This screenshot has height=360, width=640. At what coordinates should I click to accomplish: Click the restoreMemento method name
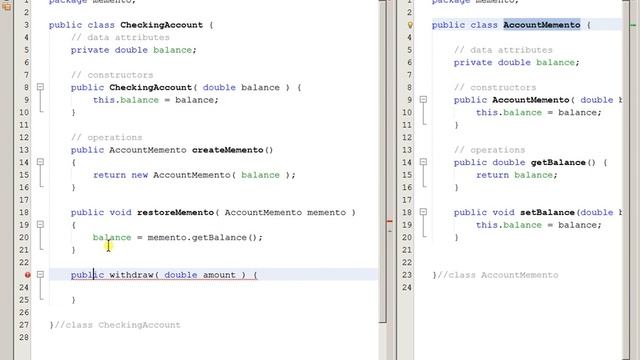point(176,212)
